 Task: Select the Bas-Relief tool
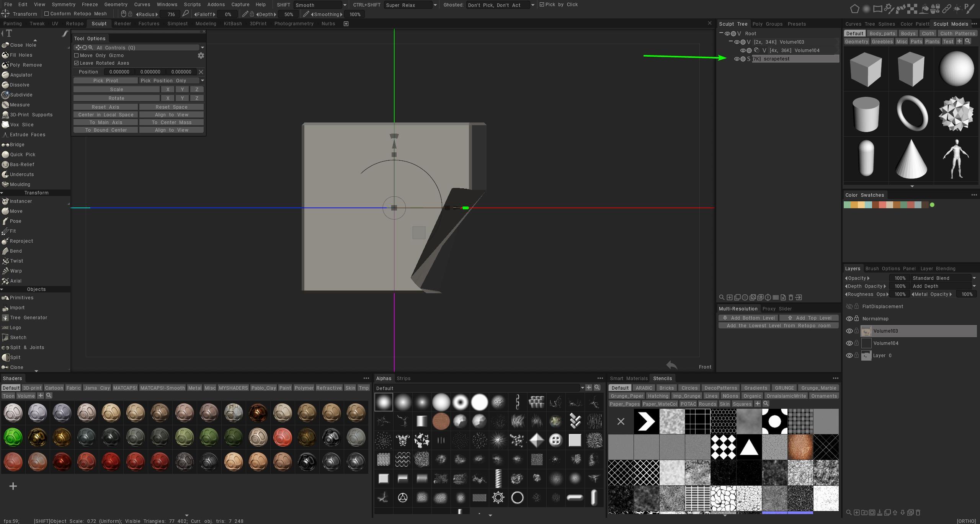pyautogui.click(x=22, y=165)
